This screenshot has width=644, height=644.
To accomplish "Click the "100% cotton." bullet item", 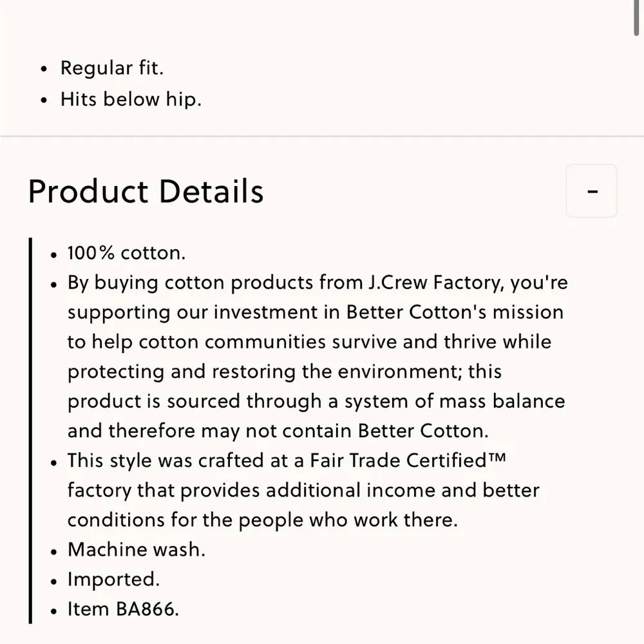I will click(126, 252).
